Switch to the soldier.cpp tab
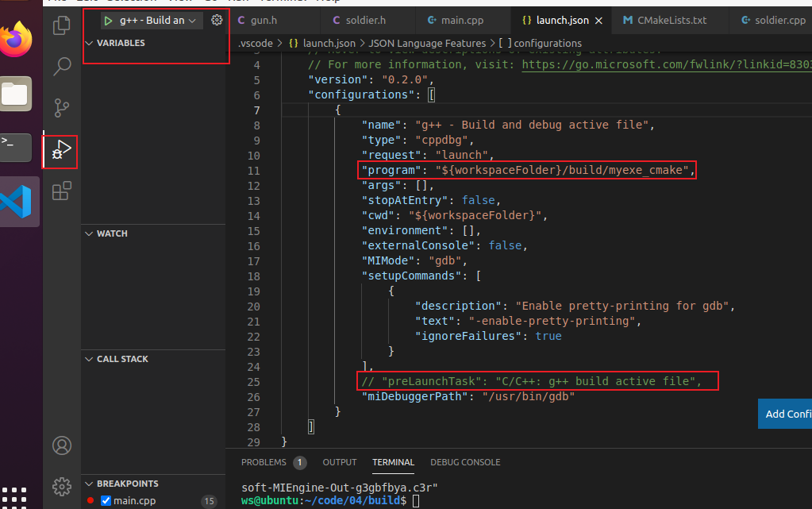812x509 pixels. [774, 20]
